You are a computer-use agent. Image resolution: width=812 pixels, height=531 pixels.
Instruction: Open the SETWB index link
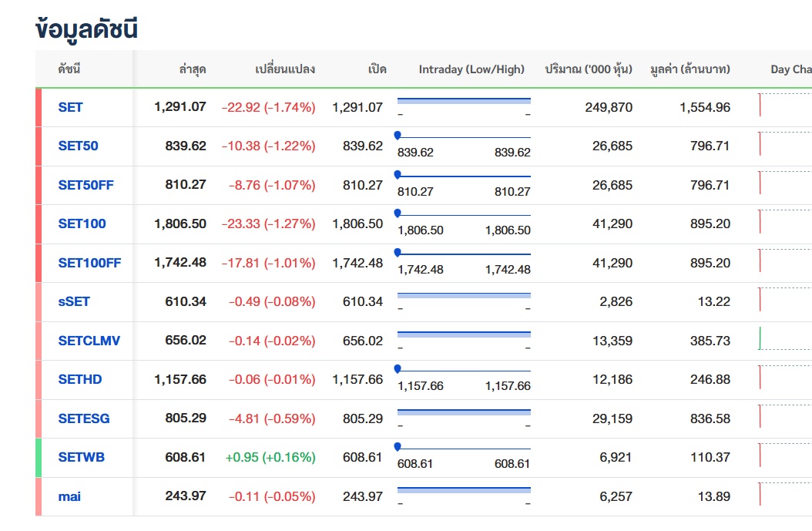coord(81,457)
